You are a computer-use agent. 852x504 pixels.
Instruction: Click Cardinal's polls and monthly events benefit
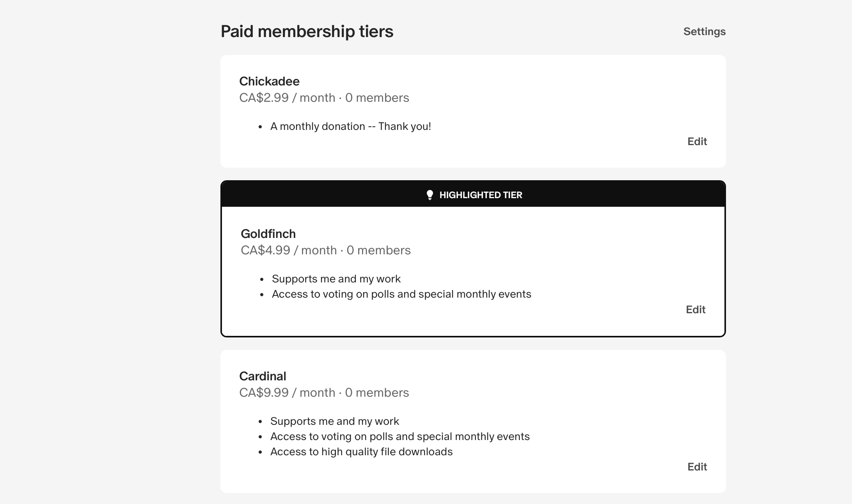coord(399,437)
